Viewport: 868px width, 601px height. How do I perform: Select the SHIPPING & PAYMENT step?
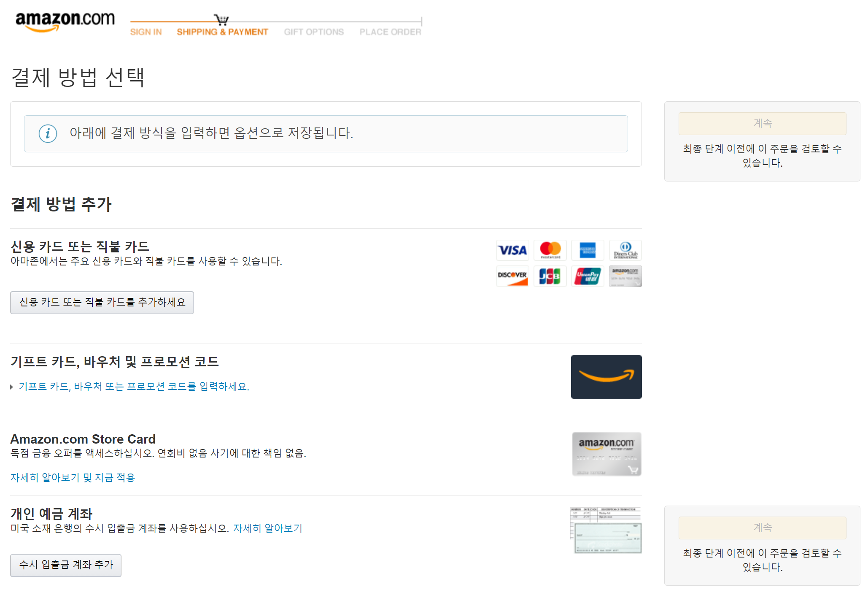(222, 32)
